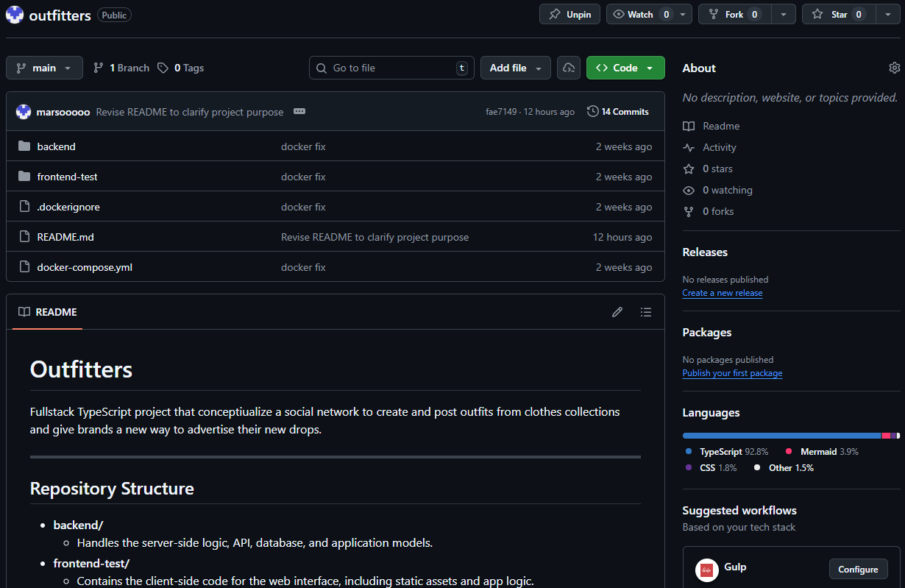Expand the green Code dropdown
The height and width of the screenshot is (588, 905).
pos(625,68)
